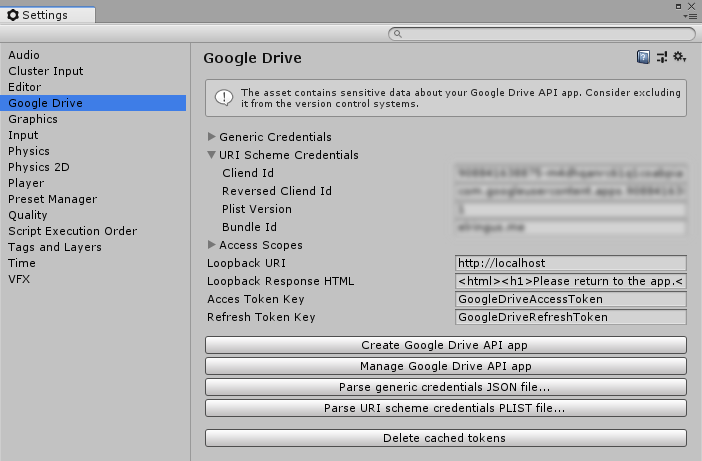The height and width of the screenshot is (461, 702).
Task: Click the Refresh Token Key label
Action: [261, 317]
